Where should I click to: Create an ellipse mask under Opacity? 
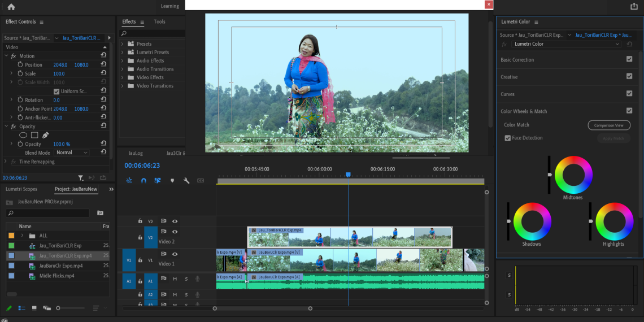(x=23, y=135)
